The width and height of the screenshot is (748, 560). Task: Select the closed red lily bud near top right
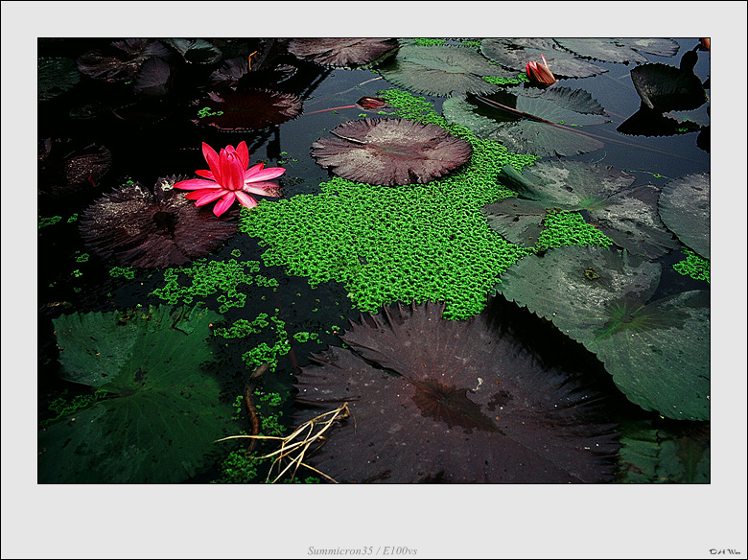pos(540,72)
